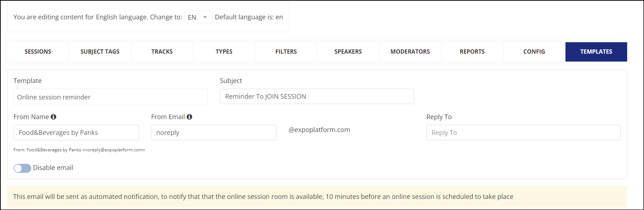This screenshot has height=210, width=644.
Task: Open the Template dropdown showing Online session reminder
Action: pyautogui.click(x=110, y=97)
